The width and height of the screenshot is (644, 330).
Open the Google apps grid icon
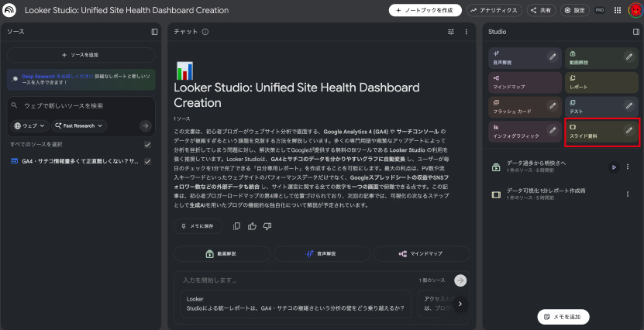pos(617,11)
